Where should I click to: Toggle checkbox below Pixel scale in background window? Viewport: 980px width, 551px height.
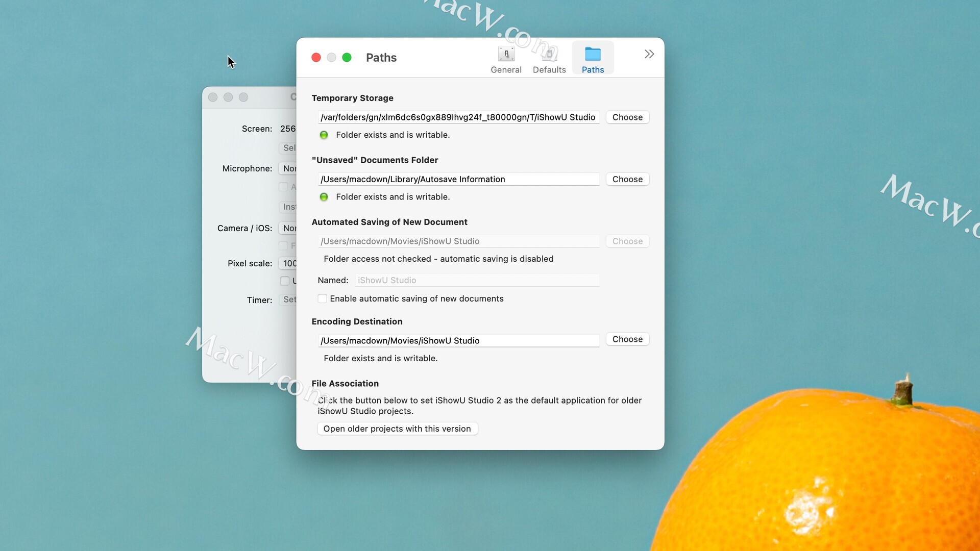[x=284, y=281]
